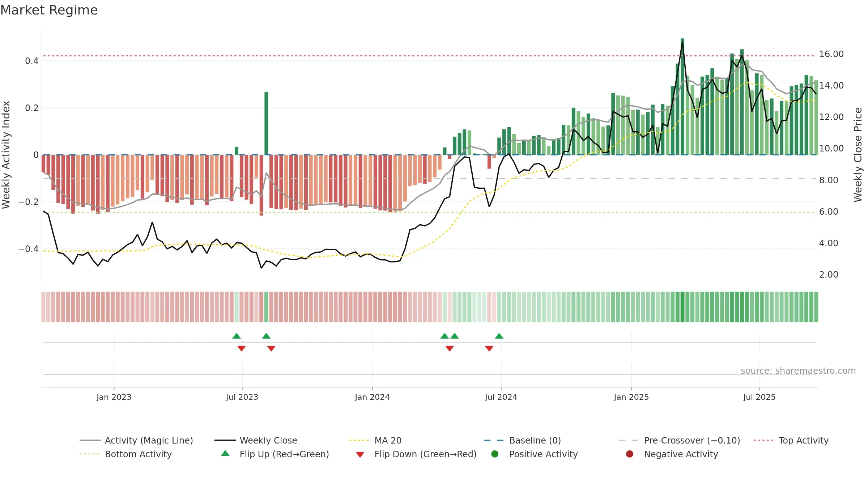Viewport: 868px width, 488px height.
Task: Click the isolated tall green spike bar in 2023
Action: 266,124
